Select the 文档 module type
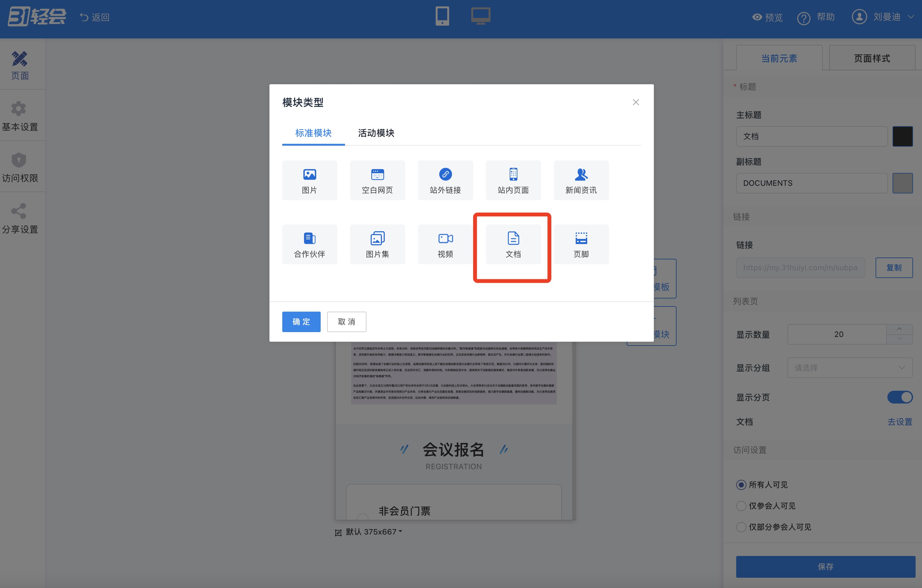This screenshot has width=922, height=588. click(x=513, y=244)
